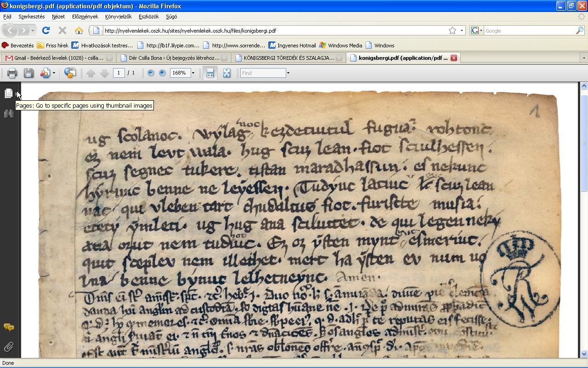Viewport: 588px width, 368px height.
Task: Click the Firefox forward navigation button
Action: tap(23, 30)
